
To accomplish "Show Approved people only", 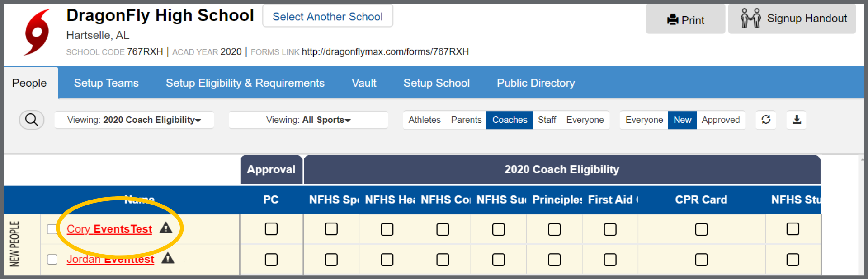I will pyautogui.click(x=721, y=120).
